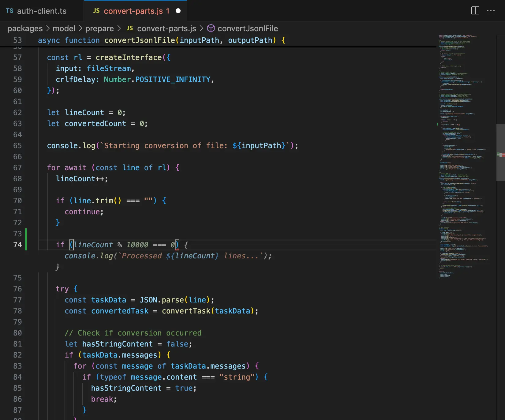Open the convert-parts.js breadcrumb
This screenshot has height=420, width=505.
[166, 28]
